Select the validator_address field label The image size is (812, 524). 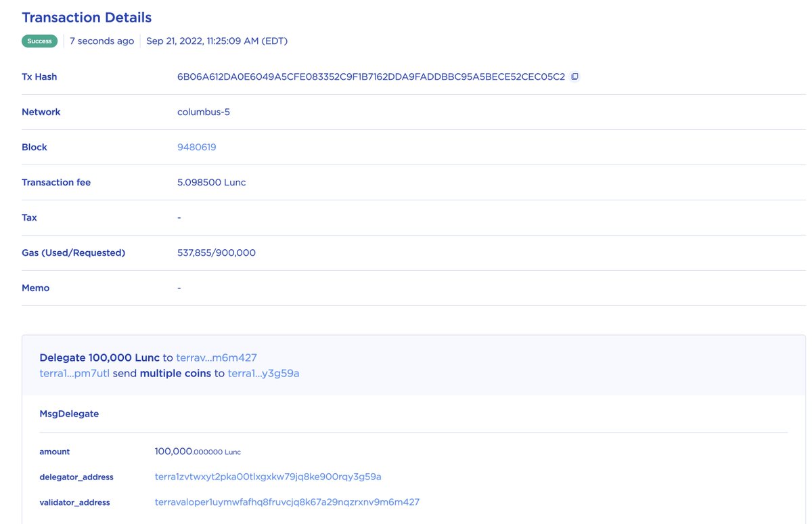(75, 502)
